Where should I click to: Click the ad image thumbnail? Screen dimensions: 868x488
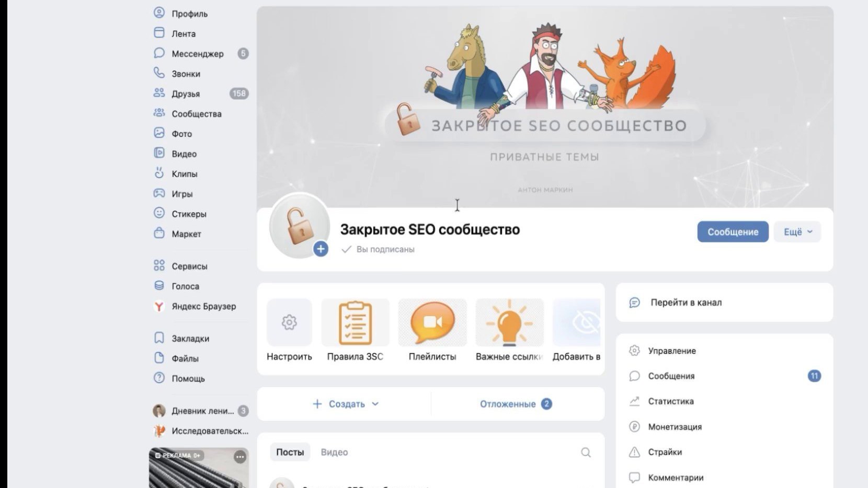pos(199,468)
